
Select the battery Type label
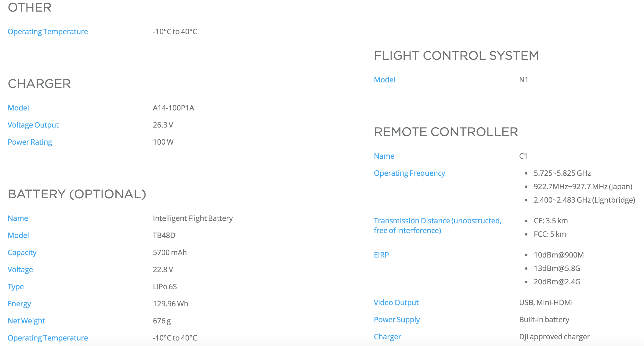point(16,287)
